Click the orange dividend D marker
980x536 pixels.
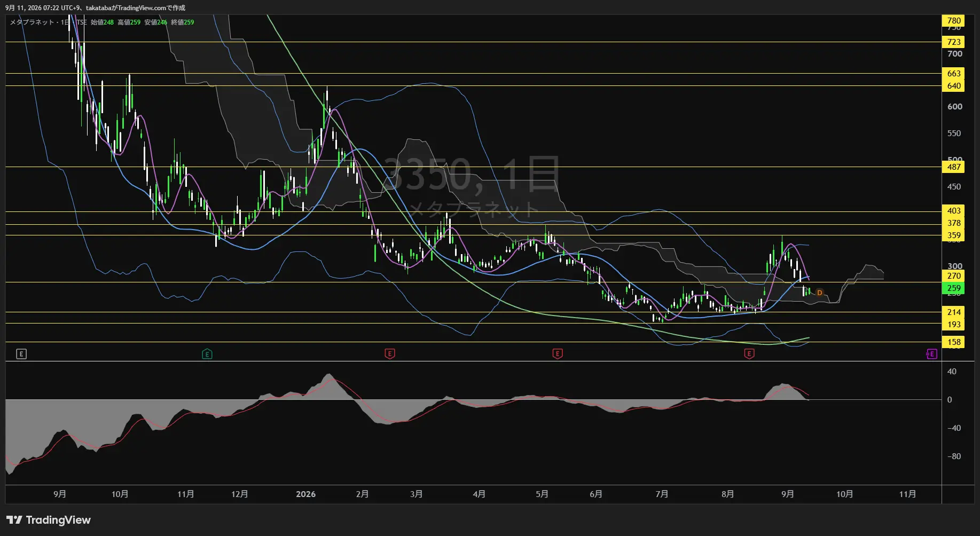click(x=819, y=293)
